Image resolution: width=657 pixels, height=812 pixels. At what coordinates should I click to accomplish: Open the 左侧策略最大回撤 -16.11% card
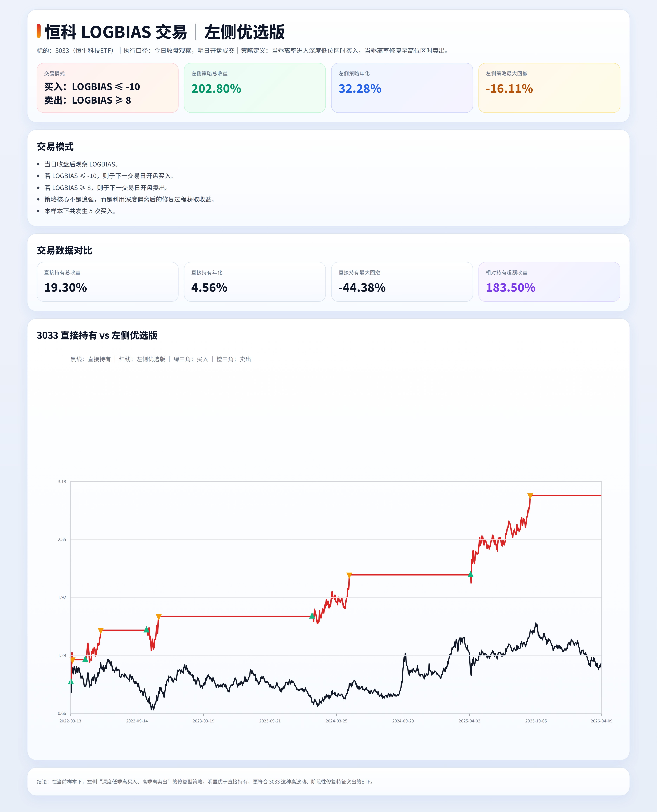pyautogui.click(x=549, y=88)
